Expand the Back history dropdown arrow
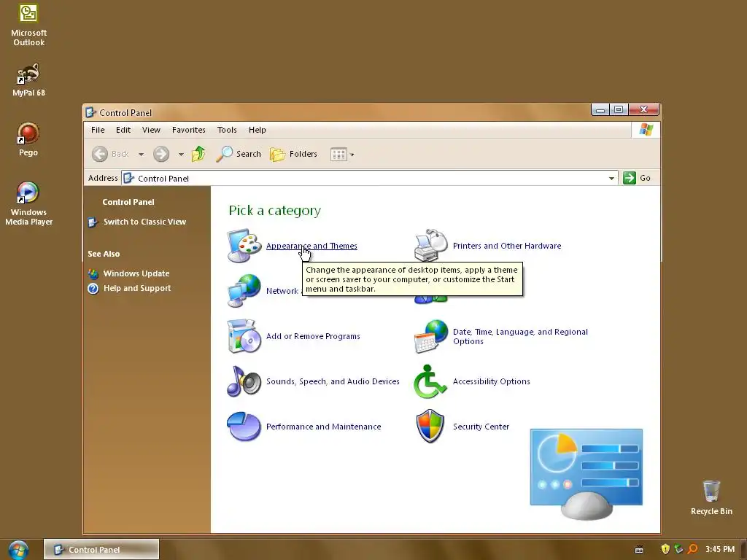Viewport: 747px width, 560px height. [x=141, y=155]
